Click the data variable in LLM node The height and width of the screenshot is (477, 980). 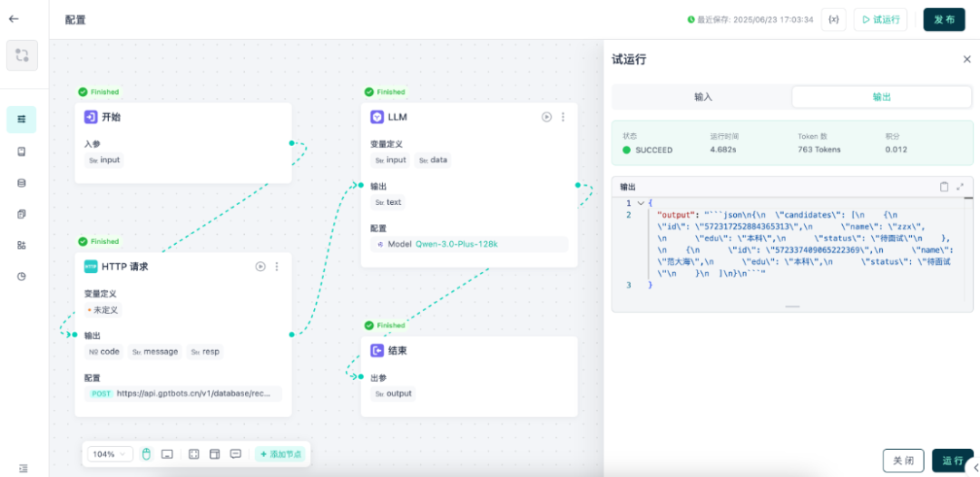pyautogui.click(x=433, y=160)
